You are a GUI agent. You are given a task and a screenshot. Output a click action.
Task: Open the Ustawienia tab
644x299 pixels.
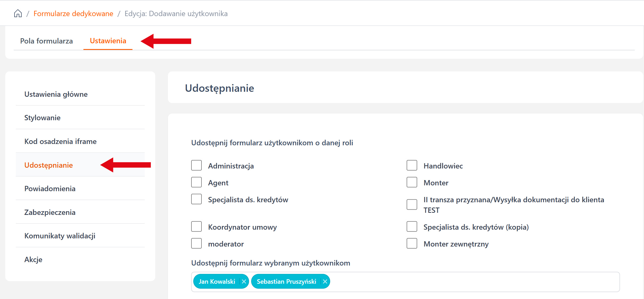108,41
